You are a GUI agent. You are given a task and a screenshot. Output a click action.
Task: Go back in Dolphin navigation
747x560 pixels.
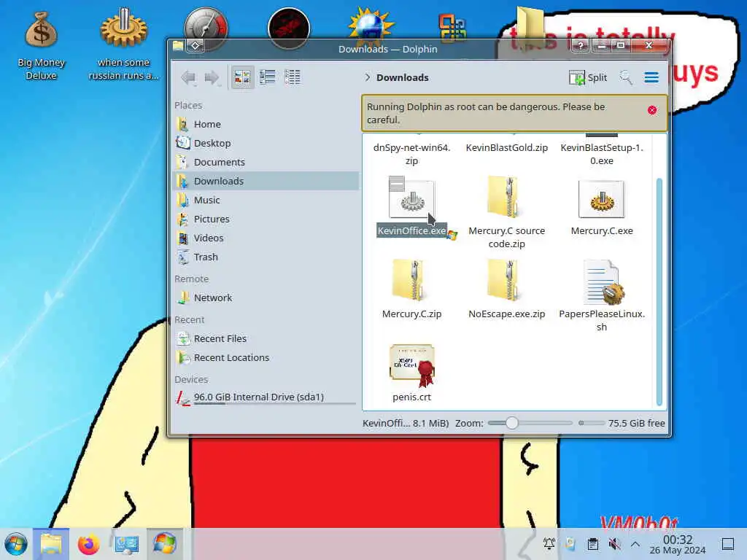pyautogui.click(x=189, y=77)
